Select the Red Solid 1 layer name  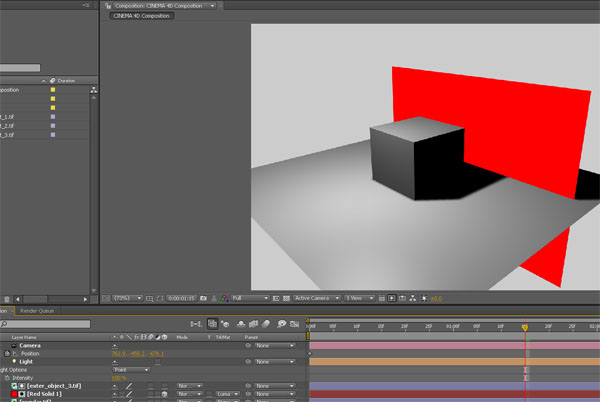[44, 394]
